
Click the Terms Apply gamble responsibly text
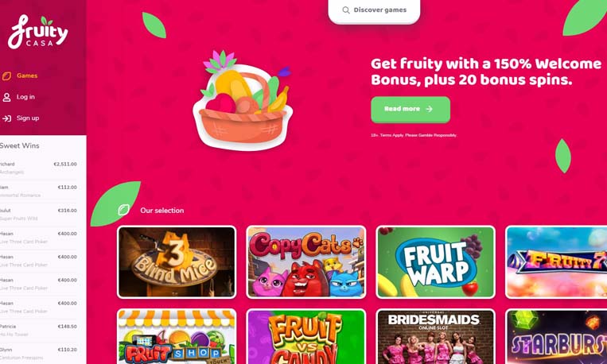(414, 135)
